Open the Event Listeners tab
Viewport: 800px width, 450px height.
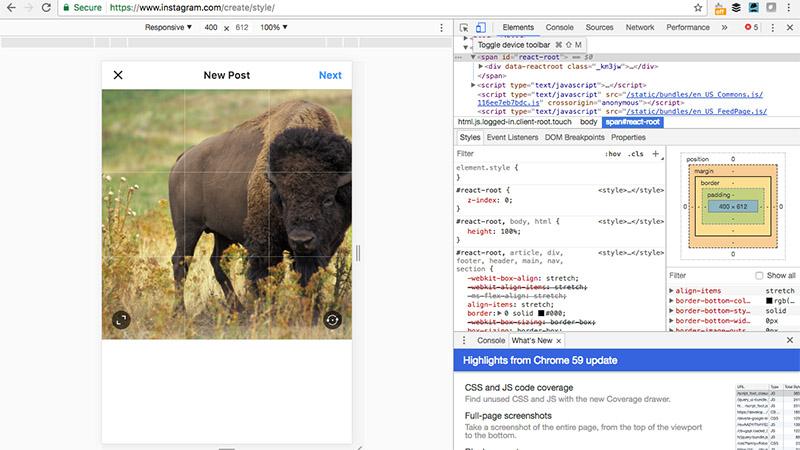[513, 137]
